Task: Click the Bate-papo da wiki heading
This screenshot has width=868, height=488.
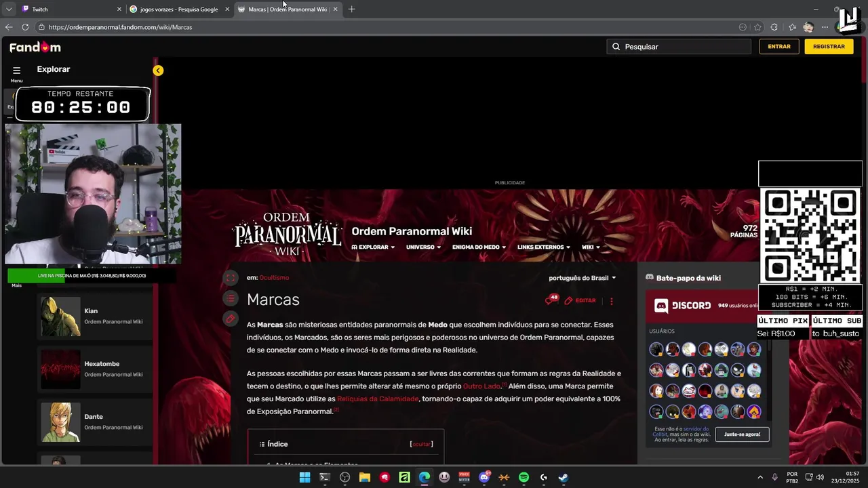Action: point(688,278)
